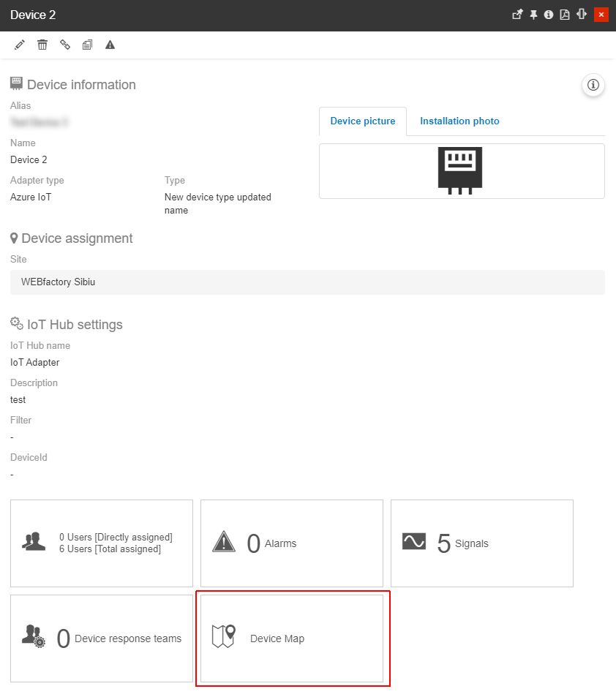This screenshot has width=616, height=697.
Task: Pin the Device 2 panel
Action: coord(533,15)
